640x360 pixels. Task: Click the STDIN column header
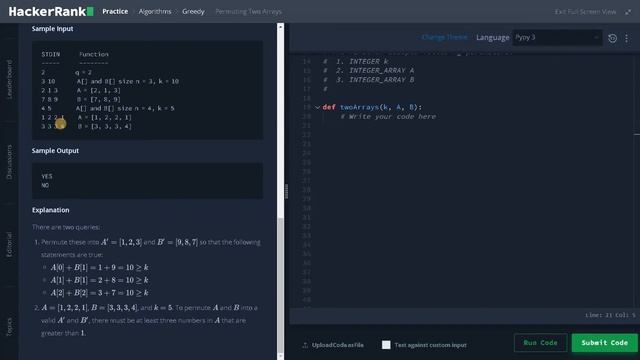(x=51, y=54)
